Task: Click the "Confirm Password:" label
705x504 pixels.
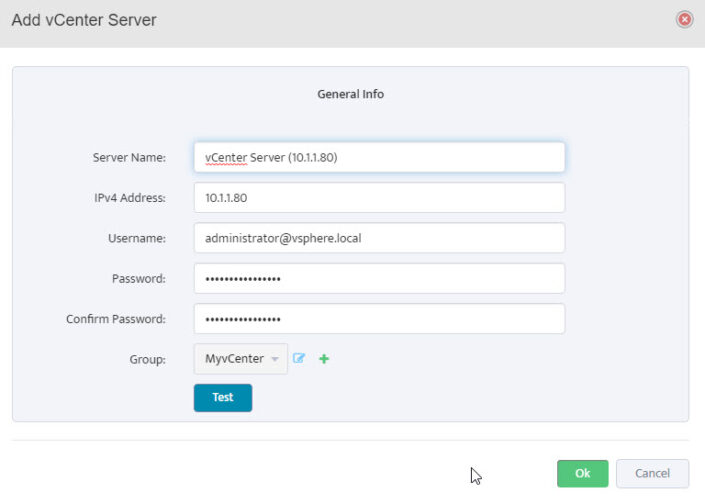Action: [115, 320]
